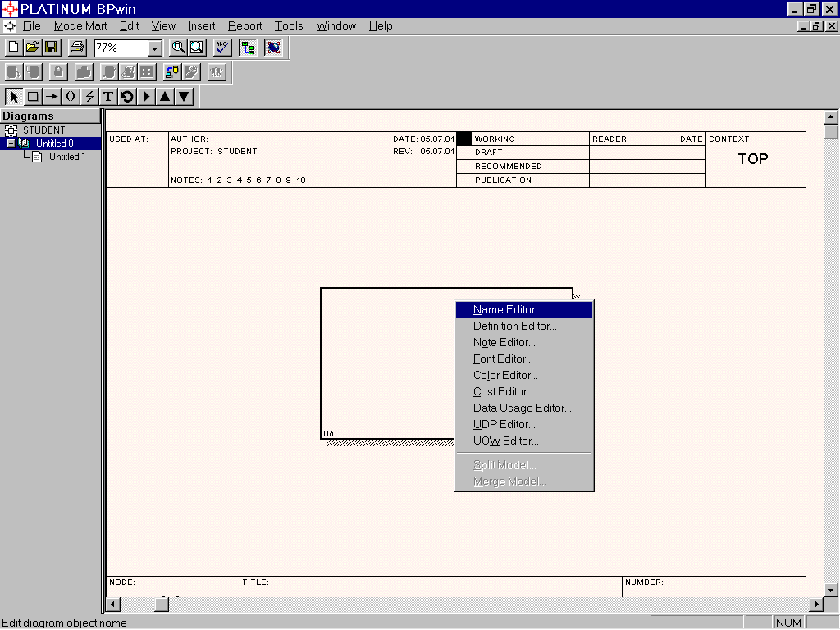
Task: Collapse the Untitled 0 tree node
Action: coord(11,143)
